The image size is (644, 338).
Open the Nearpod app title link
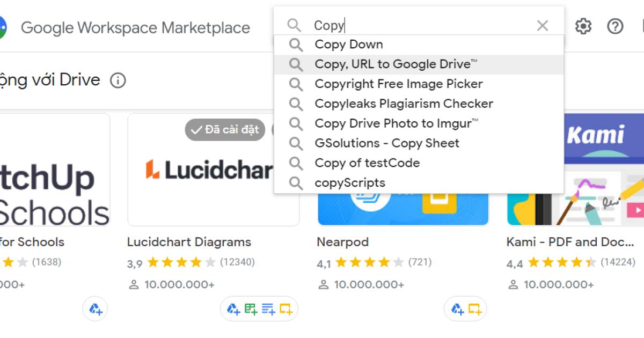pos(342,242)
